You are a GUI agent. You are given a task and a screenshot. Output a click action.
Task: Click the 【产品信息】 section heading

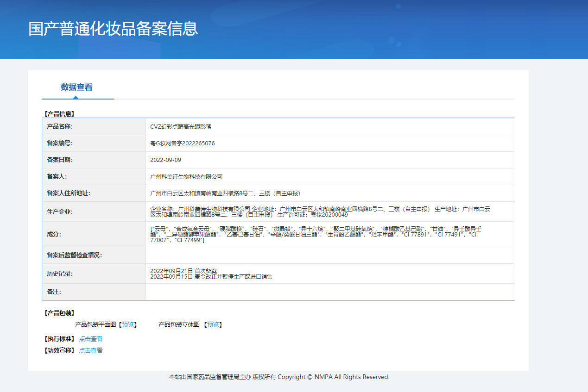(59, 114)
